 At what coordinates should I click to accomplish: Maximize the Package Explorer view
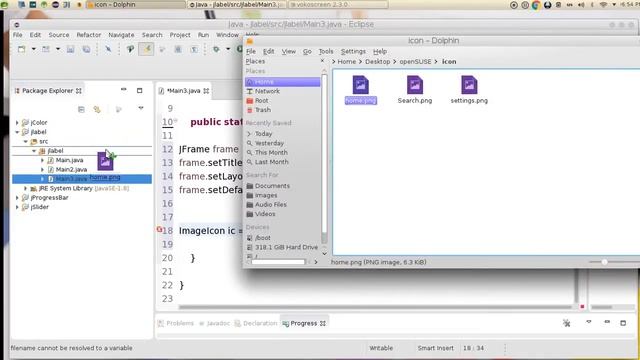(140, 90)
